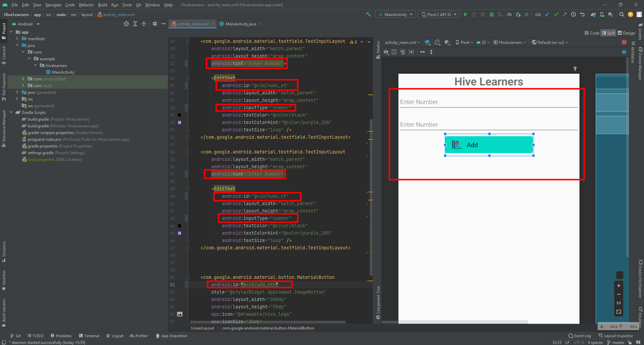
Task: Click first Enter Number field in preview
Action: [489, 102]
